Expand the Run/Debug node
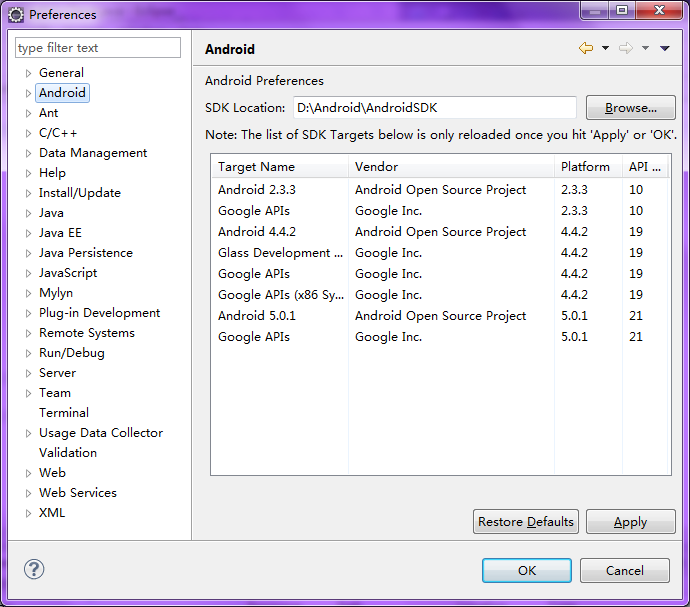This screenshot has width=690, height=607. coord(28,353)
